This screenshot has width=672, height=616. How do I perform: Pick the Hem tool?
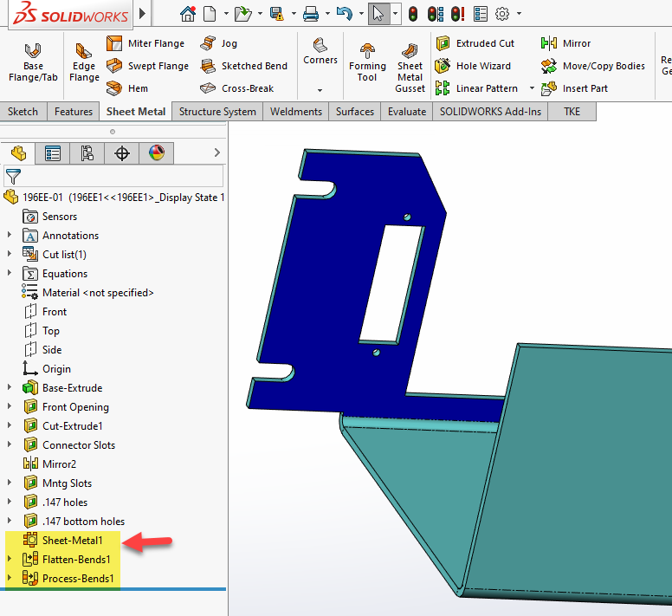point(126,88)
